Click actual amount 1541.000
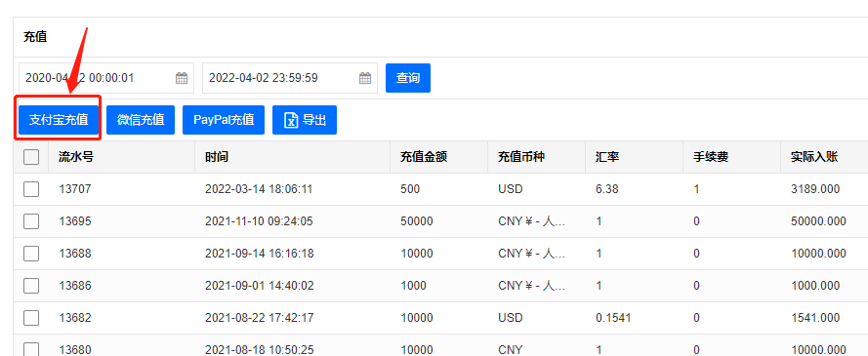Screen dimensions: 868x356 point(815,318)
